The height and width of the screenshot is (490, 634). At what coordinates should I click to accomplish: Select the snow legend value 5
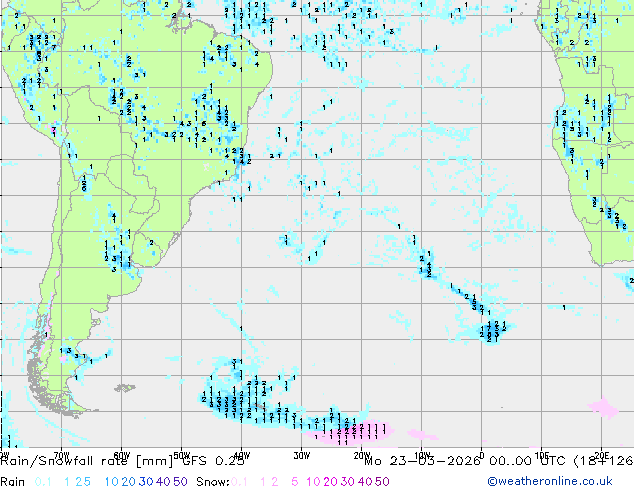click(x=295, y=482)
